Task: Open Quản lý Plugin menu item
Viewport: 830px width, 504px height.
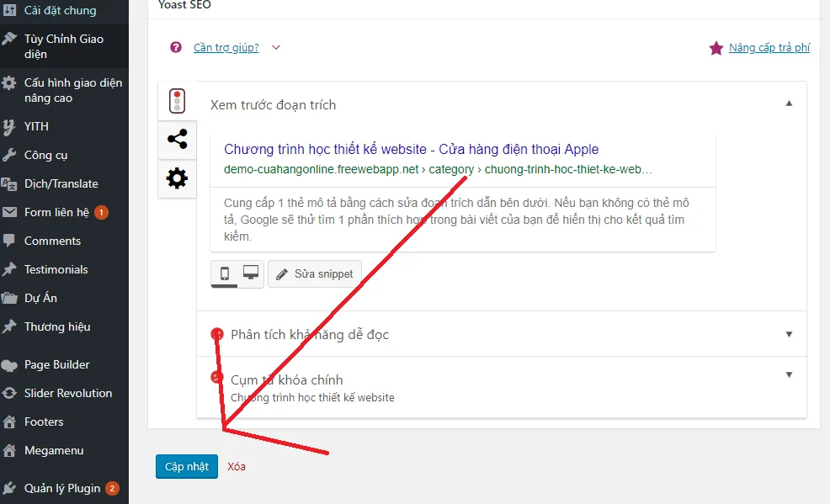Action: pyautogui.click(x=64, y=488)
